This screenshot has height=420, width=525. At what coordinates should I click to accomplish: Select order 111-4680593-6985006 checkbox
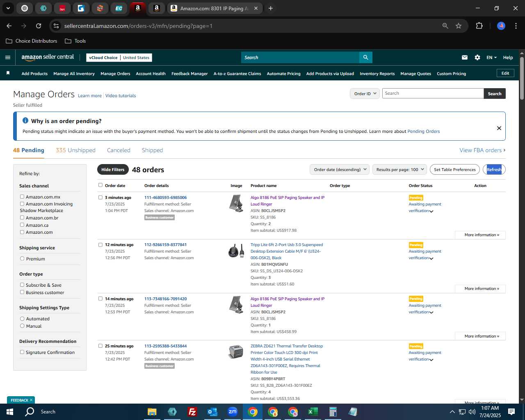pyautogui.click(x=100, y=197)
